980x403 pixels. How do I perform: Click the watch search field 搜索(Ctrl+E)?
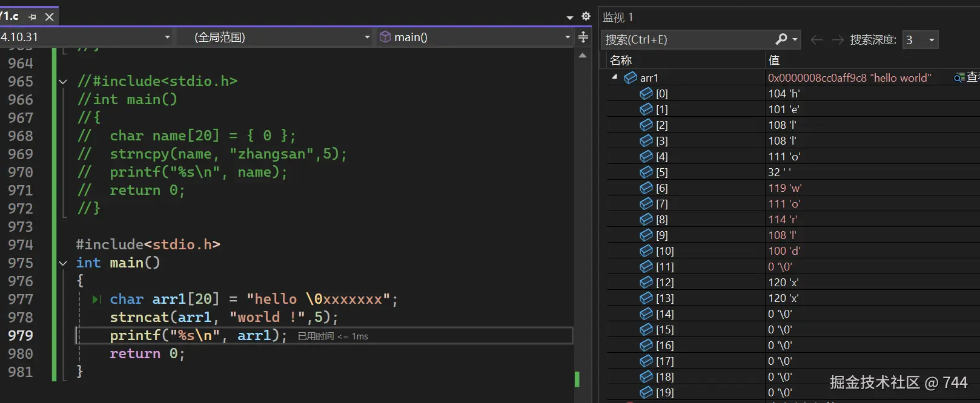687,39
